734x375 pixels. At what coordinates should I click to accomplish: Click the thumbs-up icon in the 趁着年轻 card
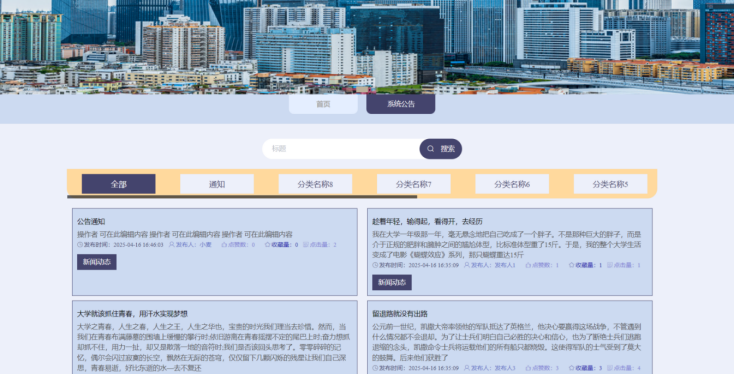pyautogui.click(x=528, y=265)
